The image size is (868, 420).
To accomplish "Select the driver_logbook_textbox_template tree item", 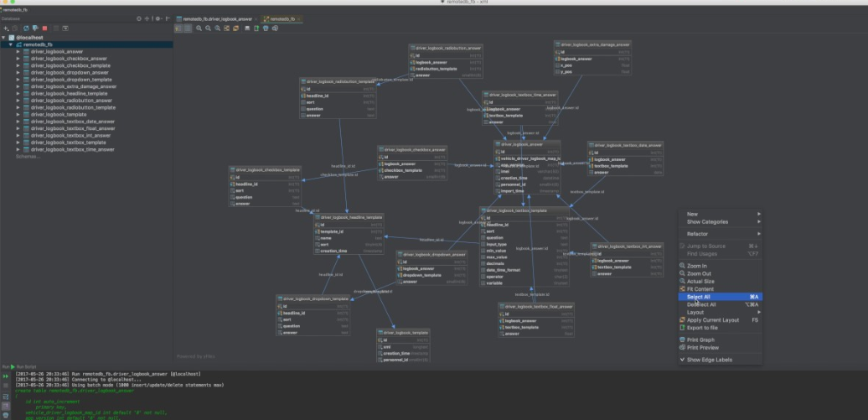I will (x=71, y=143).
